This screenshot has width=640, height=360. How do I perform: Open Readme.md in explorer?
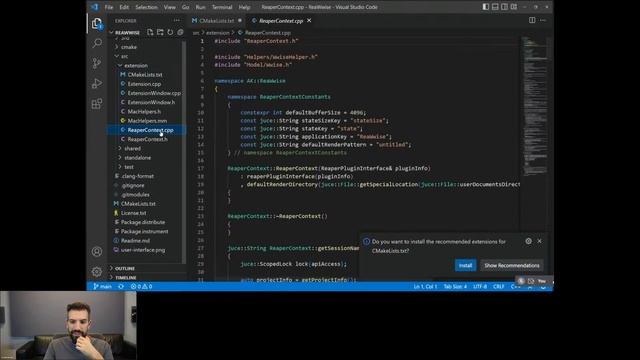pos(135,241)
